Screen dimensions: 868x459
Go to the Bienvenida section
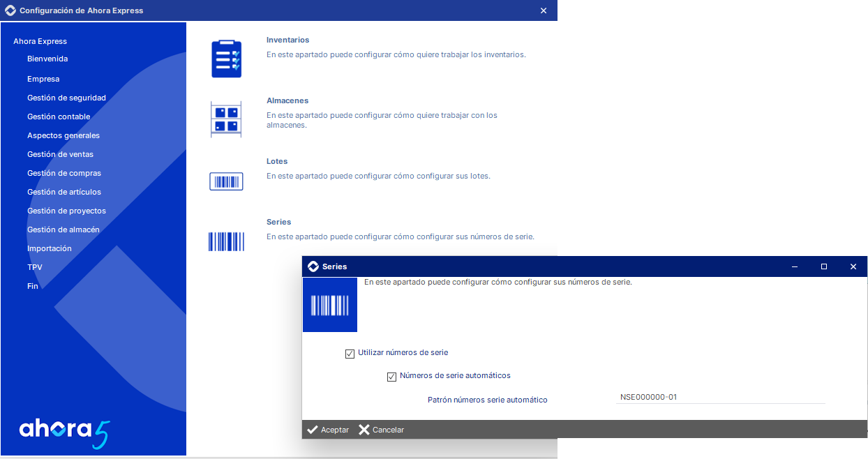click(x=47, y=59)
